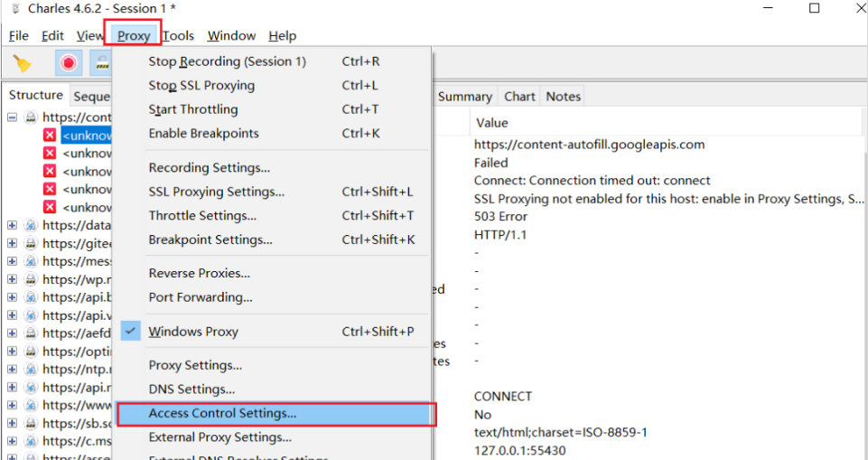Image resolution: width=868 pixels, height=460 pixels.
Task: Click the globe icon beside https://api.b
Action: click(31, 297)
